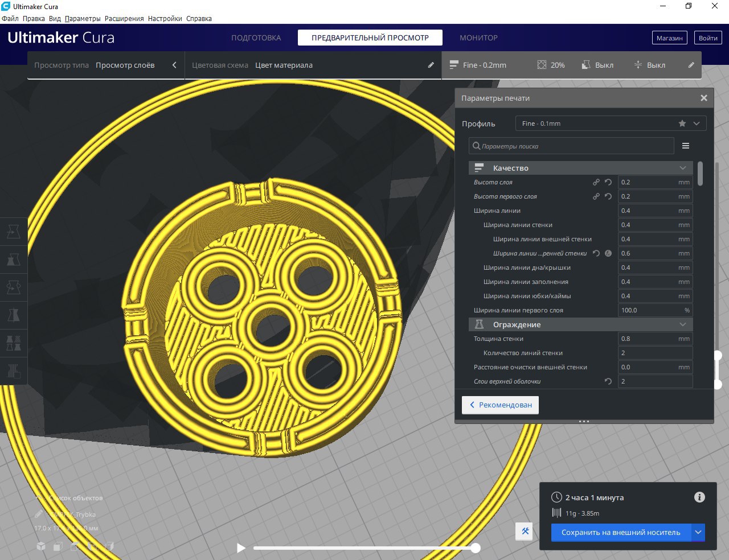Click the simulation path slider handle
This screenshot has width=729, height=560.
[x=476, y=548]
